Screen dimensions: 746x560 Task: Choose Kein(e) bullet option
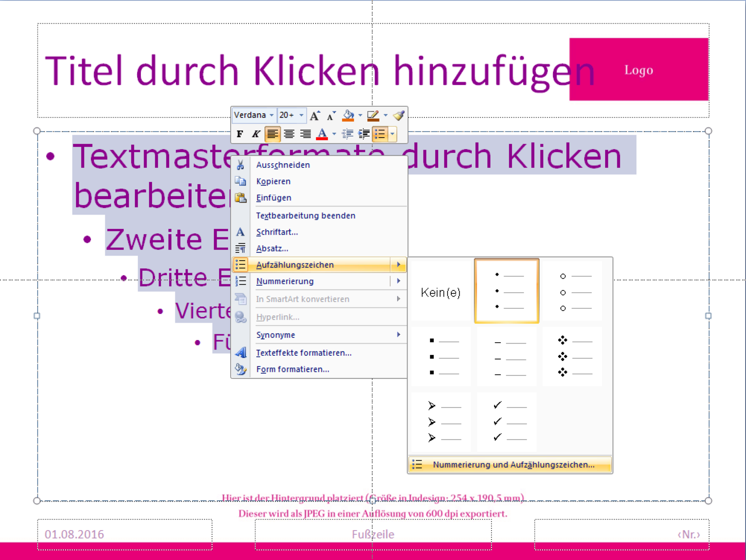pyautogui.click(x=441, y=292)
